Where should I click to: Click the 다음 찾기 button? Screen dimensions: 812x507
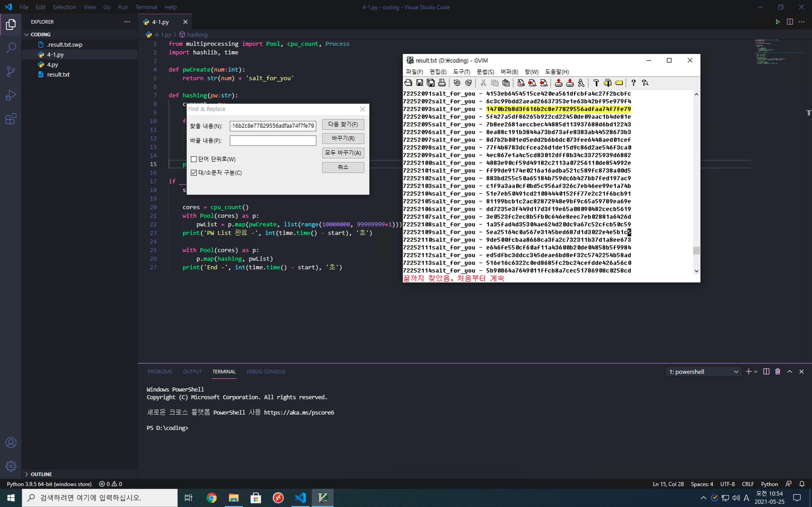343,124
